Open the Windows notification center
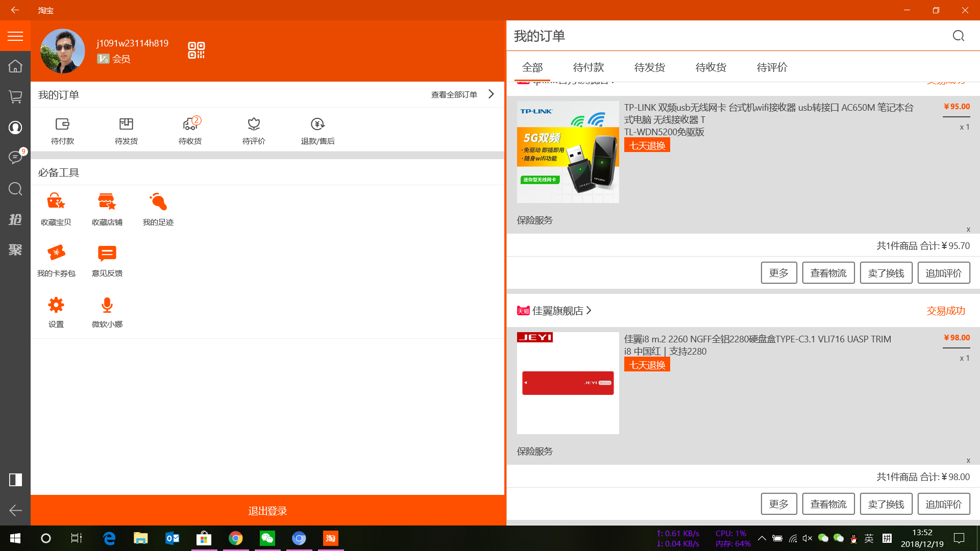 click(x=959, y=538)
